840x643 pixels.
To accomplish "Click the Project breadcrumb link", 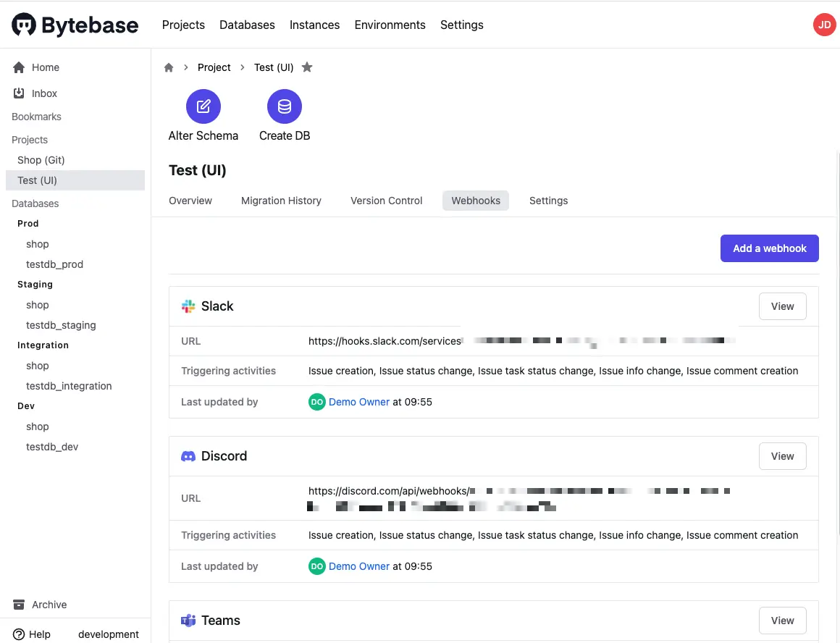I will point(214,67).
